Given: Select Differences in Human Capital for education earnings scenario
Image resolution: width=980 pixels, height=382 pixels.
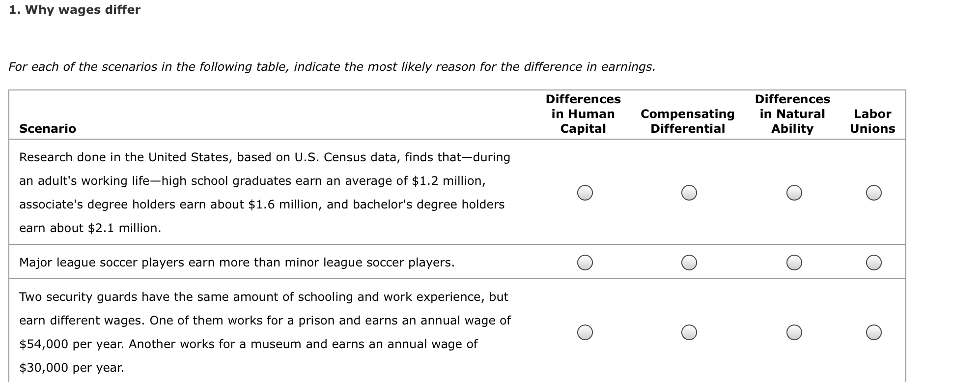Looking at the screenshot, I should 586,194.
